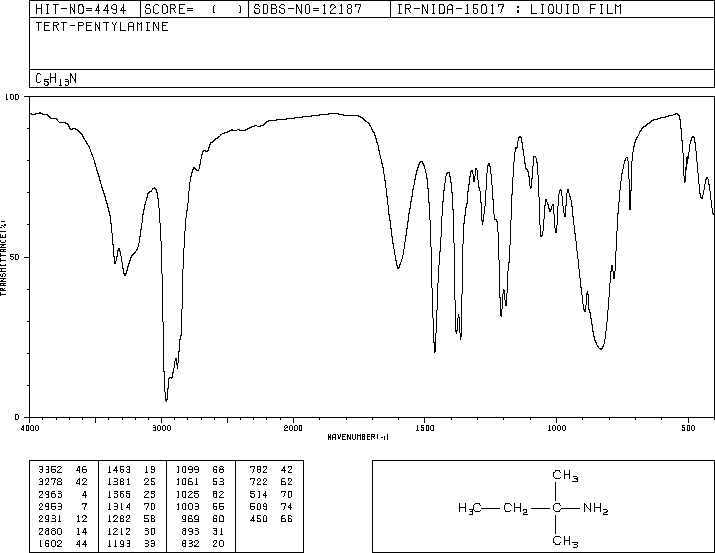
Task: Click peak table entry 1193
Action: tap(119, 543)
